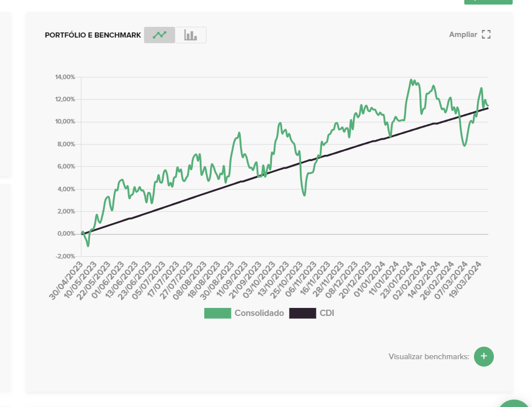Image resolution: width=532 pixels, height=407 pixels.
Task: Click the Portfólio e Benchmark title
Action: [x=93, y=35]
